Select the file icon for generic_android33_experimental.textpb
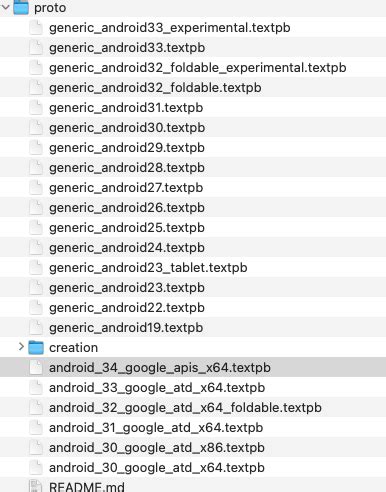This screenshot has height=492, width=386. click(36, 27)
